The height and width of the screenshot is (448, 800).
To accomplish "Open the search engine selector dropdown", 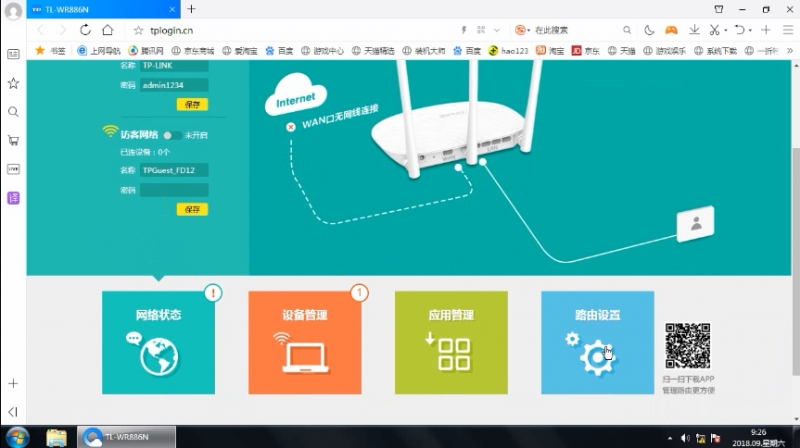I will [x=522, y=30].
